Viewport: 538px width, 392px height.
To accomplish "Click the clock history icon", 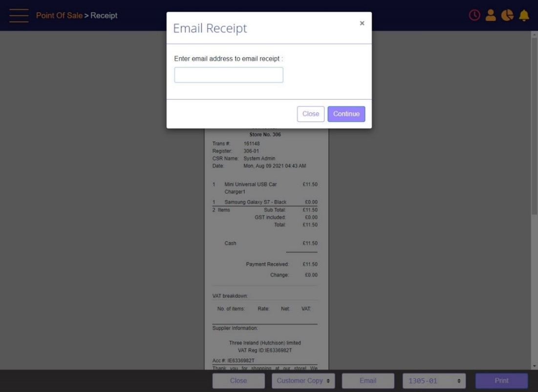I will coord(474,15).
